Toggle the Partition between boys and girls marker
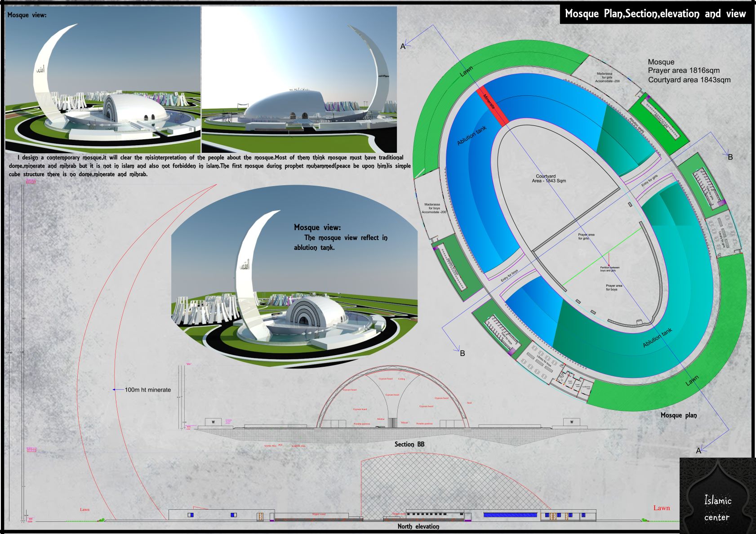 (609, 269)
